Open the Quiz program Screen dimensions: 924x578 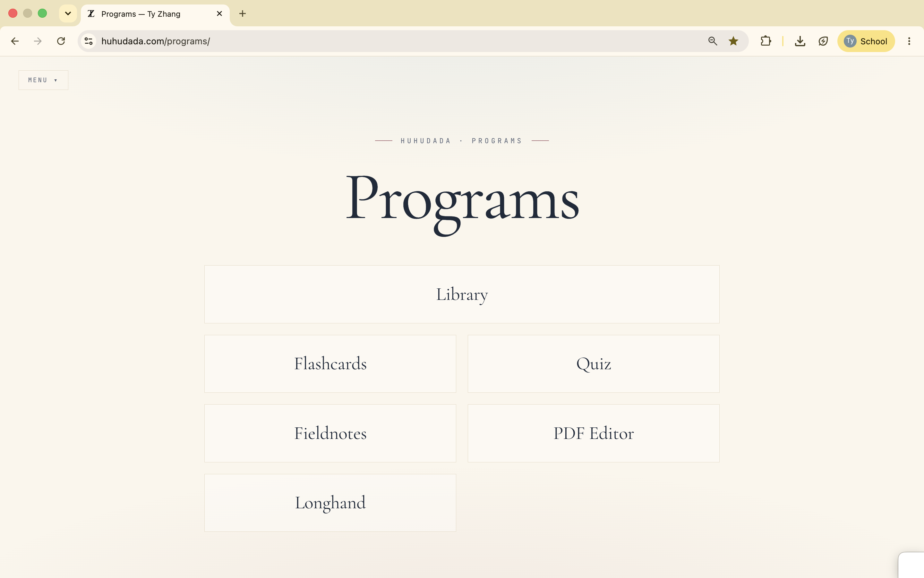594,364
